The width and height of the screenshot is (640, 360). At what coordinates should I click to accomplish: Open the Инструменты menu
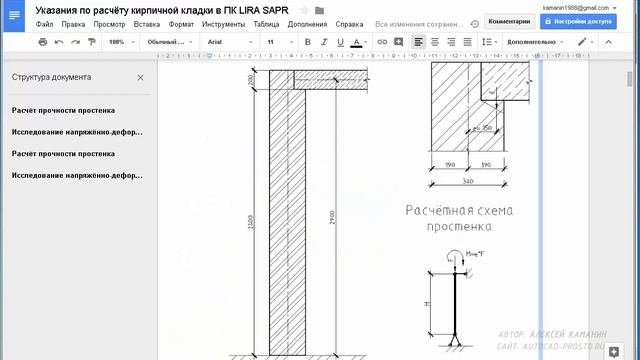(223, 24)
